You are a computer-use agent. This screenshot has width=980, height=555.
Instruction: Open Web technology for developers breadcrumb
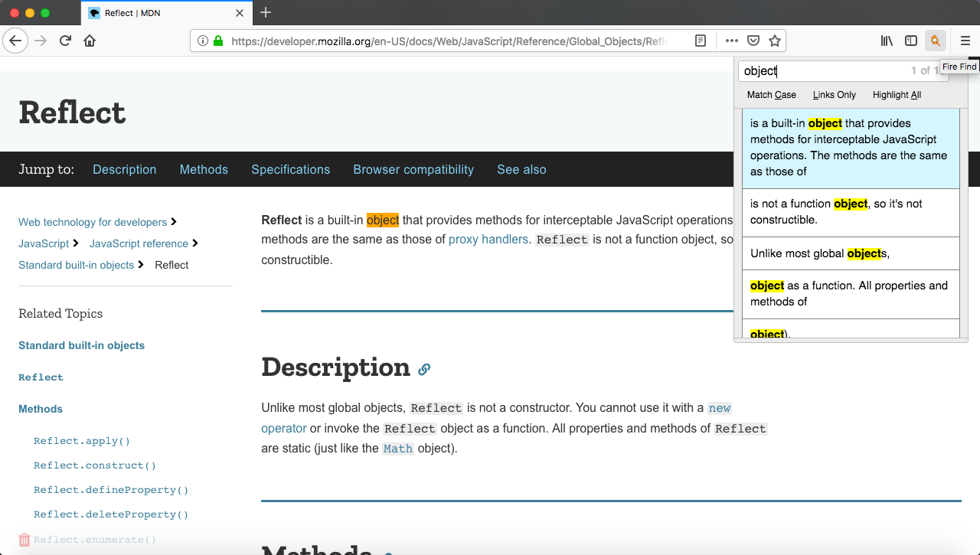[93, 222]
